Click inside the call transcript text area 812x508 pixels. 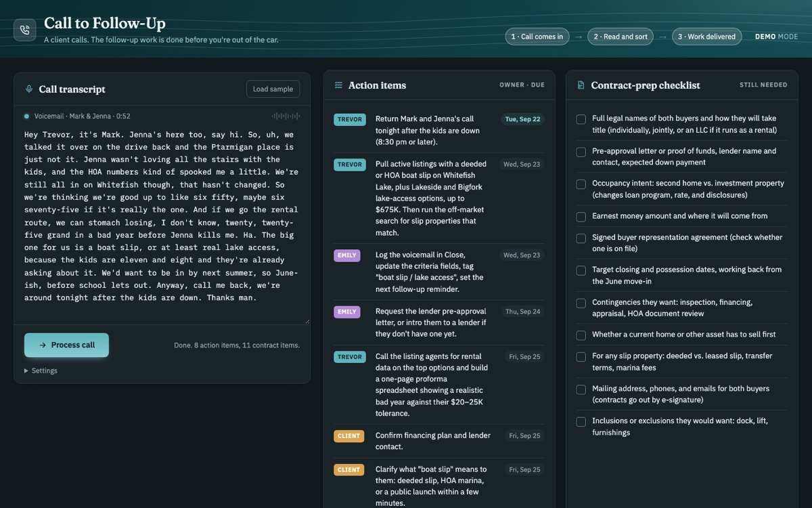[x=162, y=224]
